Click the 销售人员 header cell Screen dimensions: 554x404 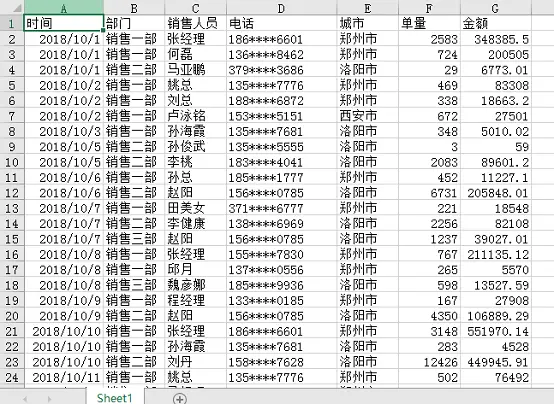(195, 23)
